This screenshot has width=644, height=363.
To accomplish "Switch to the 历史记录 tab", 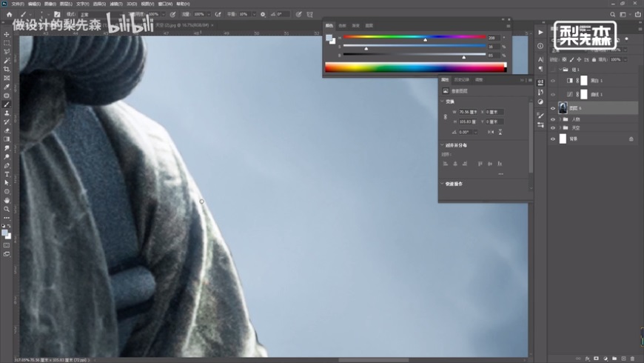I will [462, 80].
